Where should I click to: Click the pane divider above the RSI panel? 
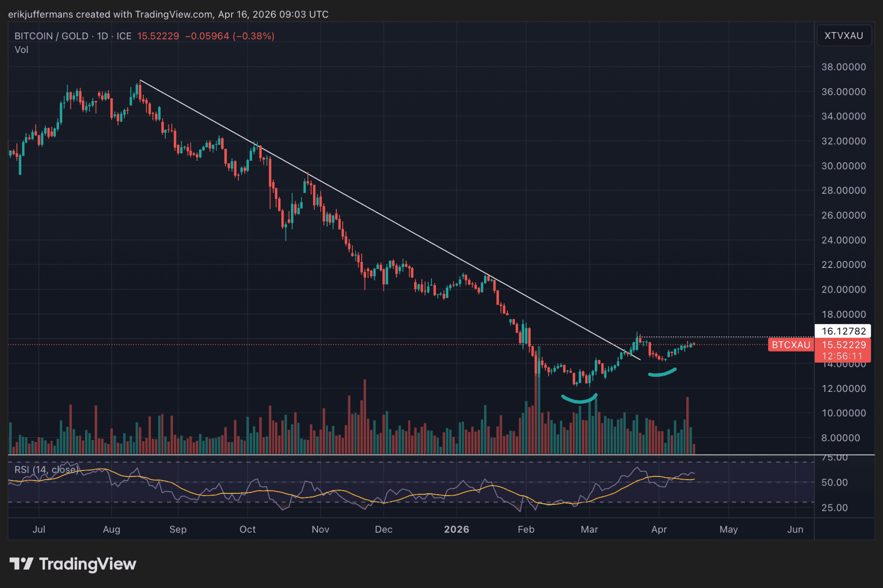(x=412, y=455)
